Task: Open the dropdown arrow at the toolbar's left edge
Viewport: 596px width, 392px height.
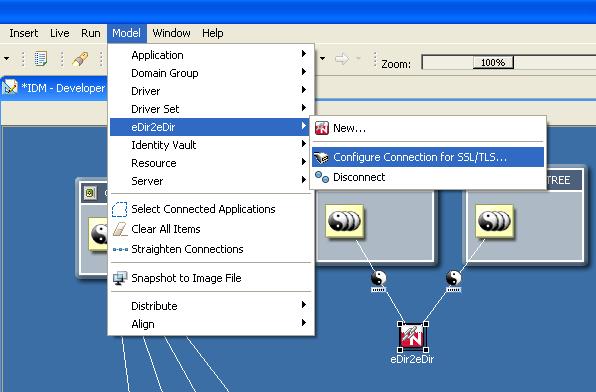Action: coord(6,59)
